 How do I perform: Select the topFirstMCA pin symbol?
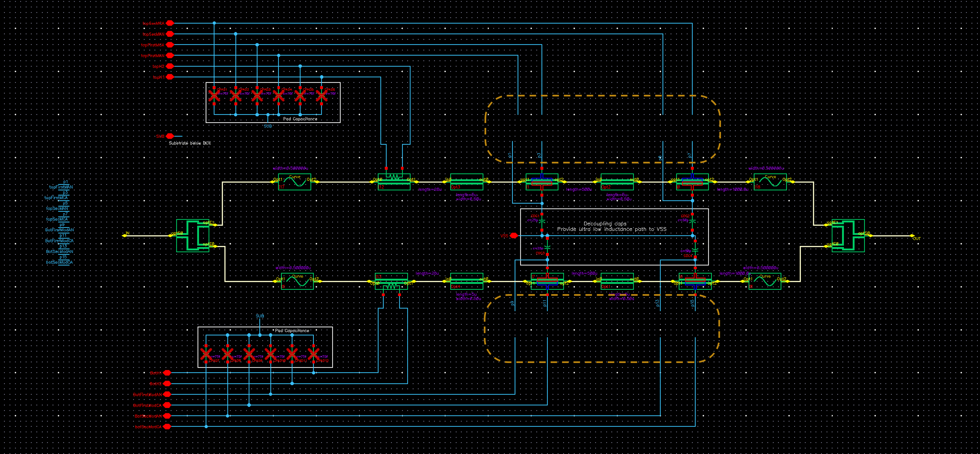click(170, 44)
